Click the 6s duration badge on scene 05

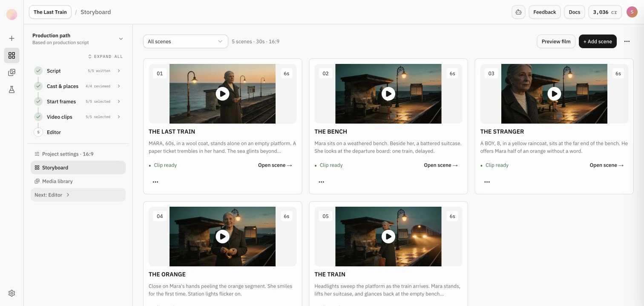click(x=452, y=216)
